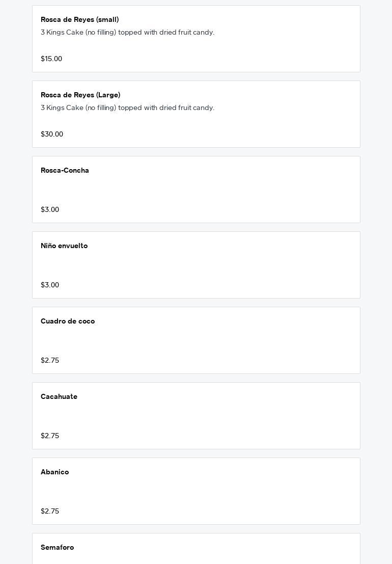
Task: Choose the Niño envuelto item title
Action: click(64, 246)
